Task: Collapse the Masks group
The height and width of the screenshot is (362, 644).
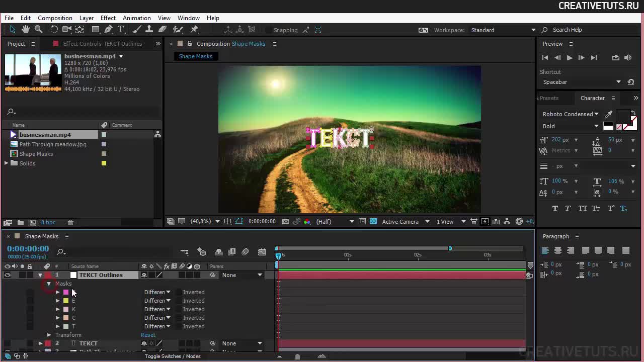Action: 49,284
